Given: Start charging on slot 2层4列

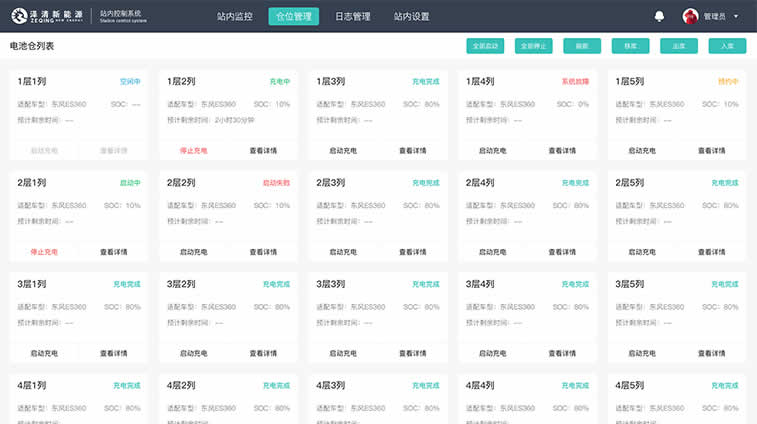Looking at the screenshot, I should (x=492, y=252).
